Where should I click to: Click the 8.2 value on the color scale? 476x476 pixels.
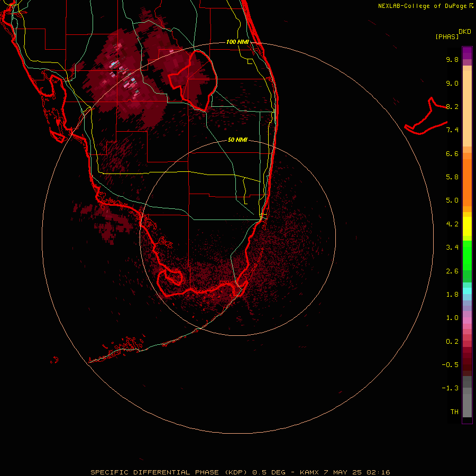[452, 106]
